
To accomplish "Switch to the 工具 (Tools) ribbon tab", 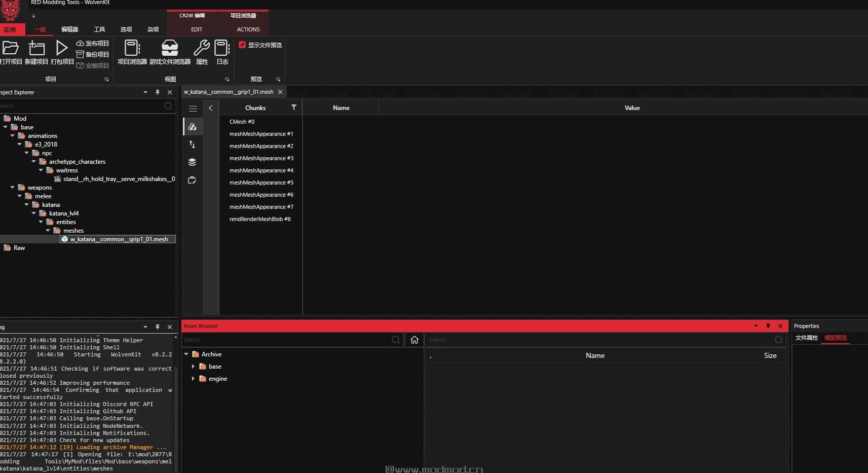I will tap(99, 29).
